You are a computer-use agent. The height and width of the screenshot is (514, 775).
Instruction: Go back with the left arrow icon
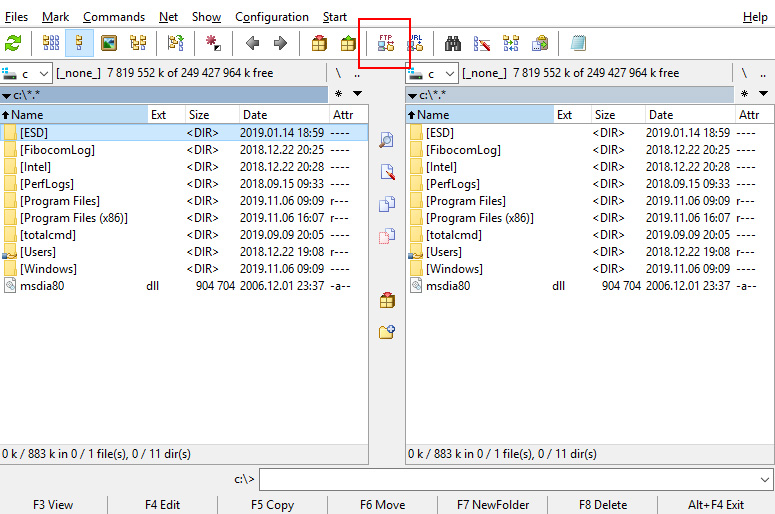(253, 43)
